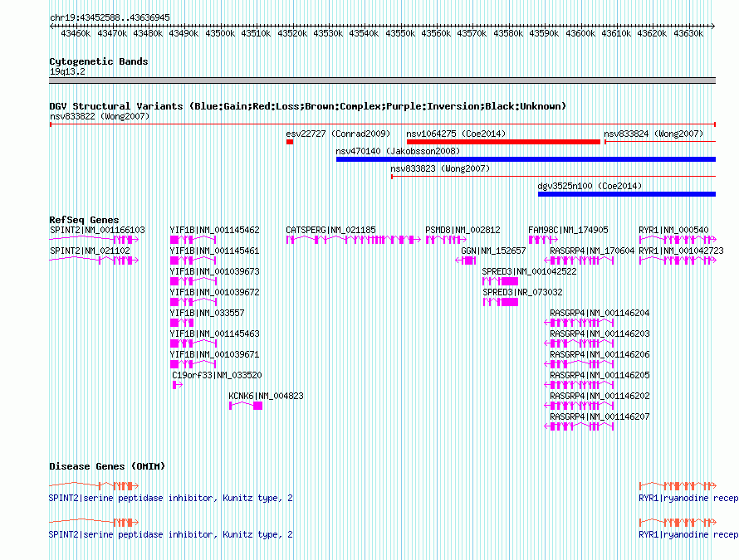
Task: Open the GGN|NM_152657 gene glyph
Action: coord(466,261)
